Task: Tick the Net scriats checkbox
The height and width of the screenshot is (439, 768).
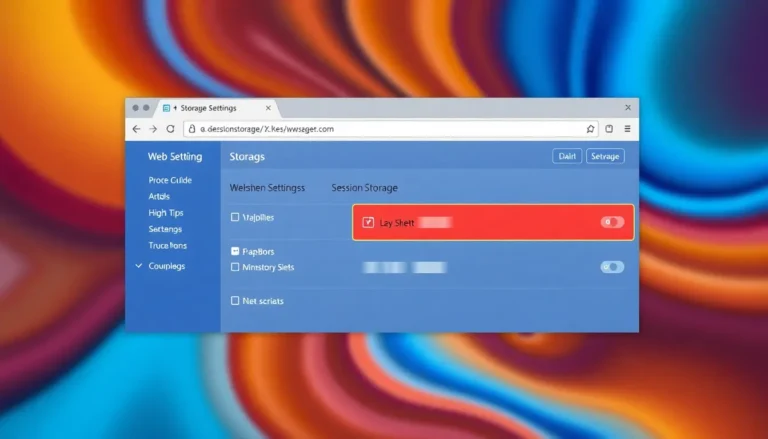Action: [235, 301]
